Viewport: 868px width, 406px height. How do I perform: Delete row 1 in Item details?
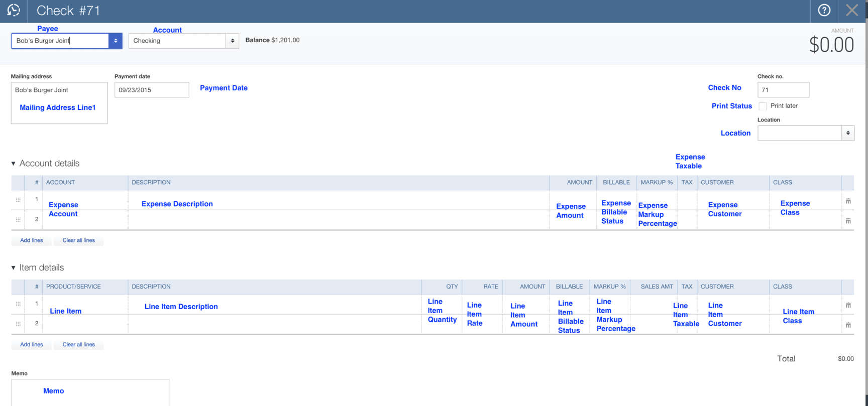[x=848, y=305]
